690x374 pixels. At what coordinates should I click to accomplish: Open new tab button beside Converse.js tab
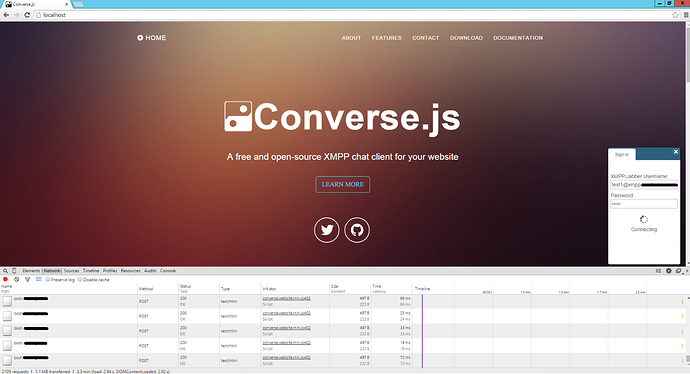(x=78, y=4)
